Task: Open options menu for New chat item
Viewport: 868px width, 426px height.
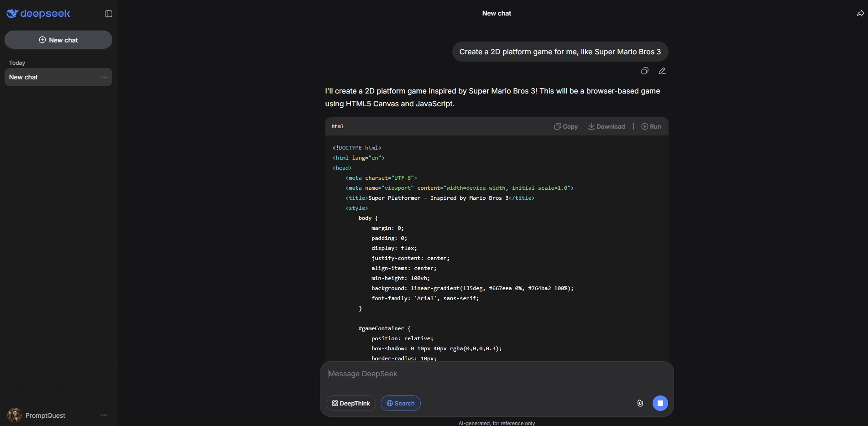Action: [104, 77]
